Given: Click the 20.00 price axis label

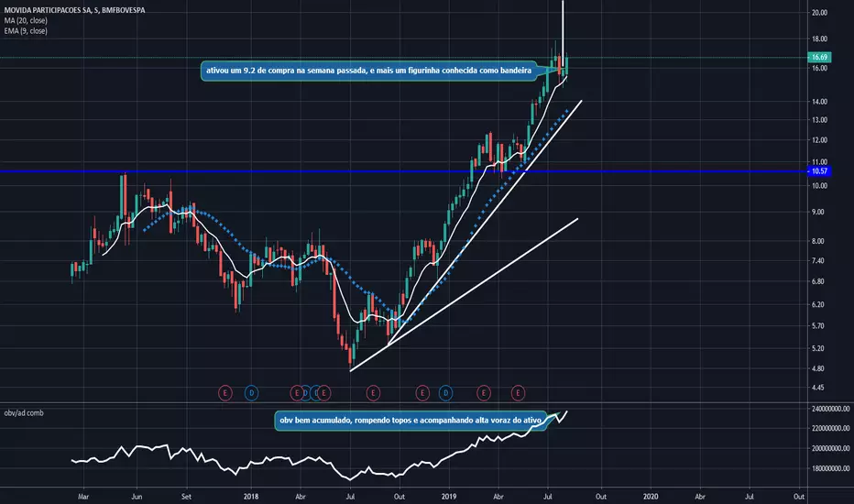Looking at the screenshot, I should point(819,13).
